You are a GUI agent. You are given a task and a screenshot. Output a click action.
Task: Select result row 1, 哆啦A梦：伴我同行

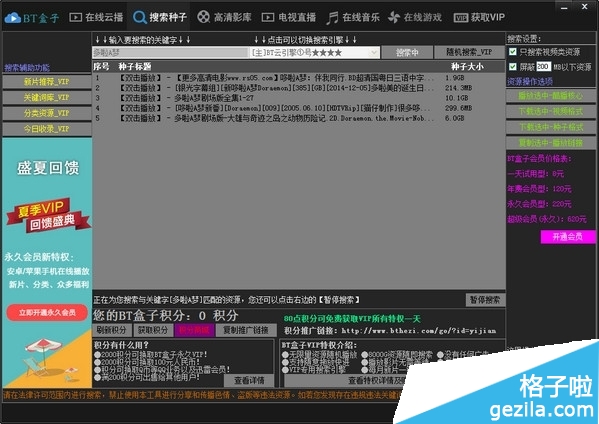pos(298,78)
